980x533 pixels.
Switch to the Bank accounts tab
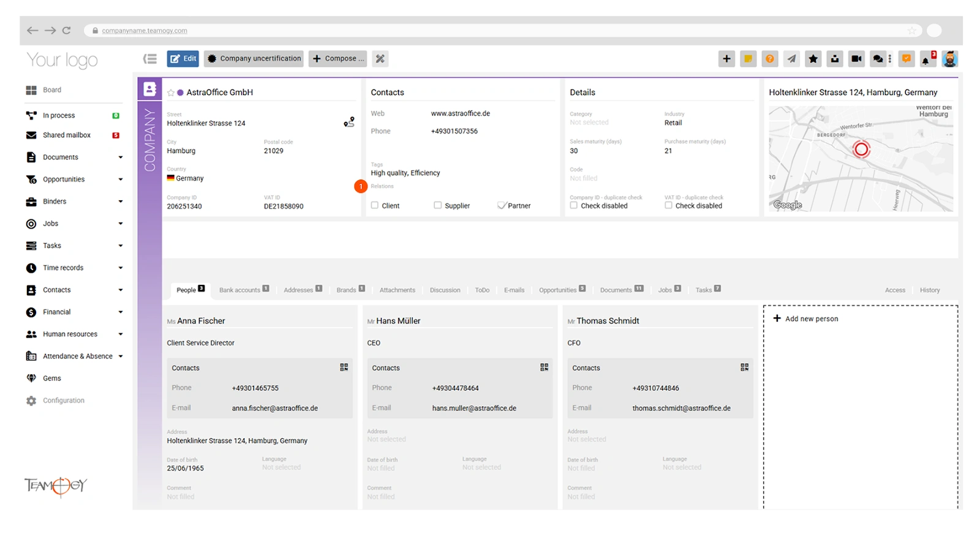239,290
